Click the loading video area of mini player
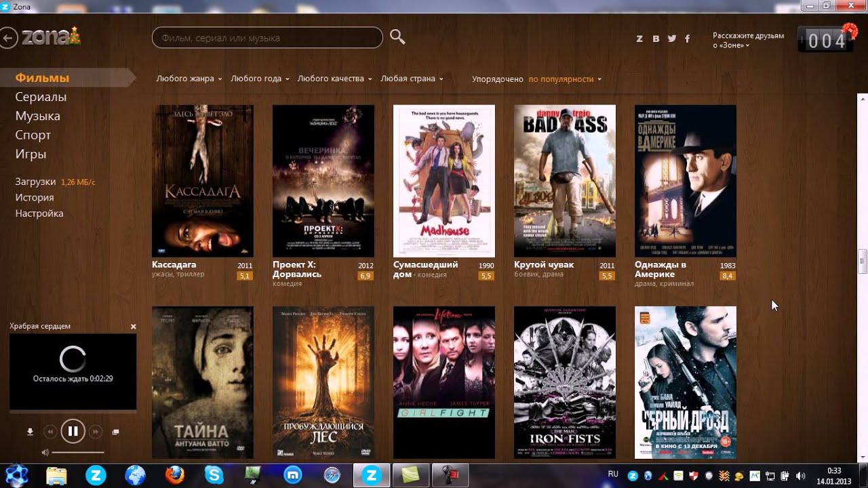This screenshot has width=868, height=488. coord(73,371)
